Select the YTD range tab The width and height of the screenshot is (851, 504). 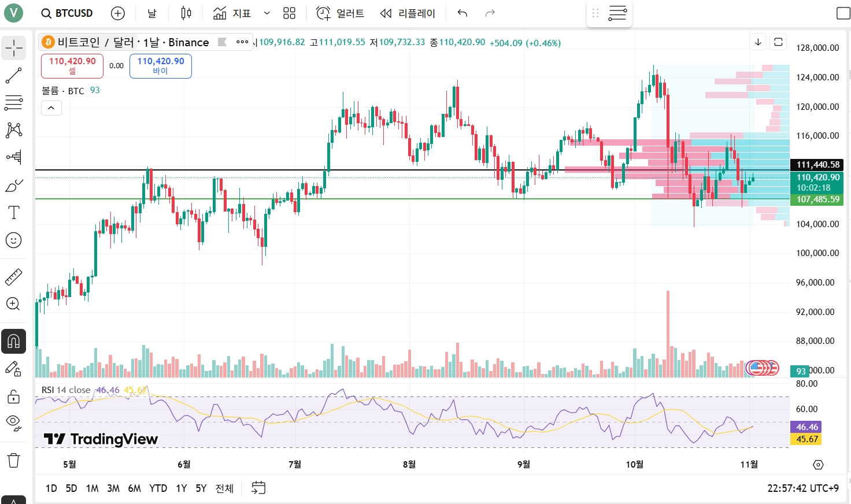point(158,488)
